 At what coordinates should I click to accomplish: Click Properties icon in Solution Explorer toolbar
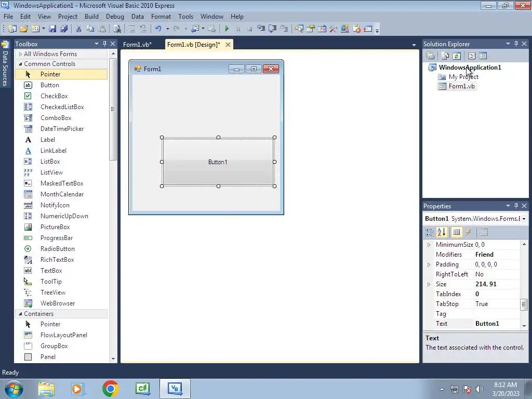tap(430, 56)
